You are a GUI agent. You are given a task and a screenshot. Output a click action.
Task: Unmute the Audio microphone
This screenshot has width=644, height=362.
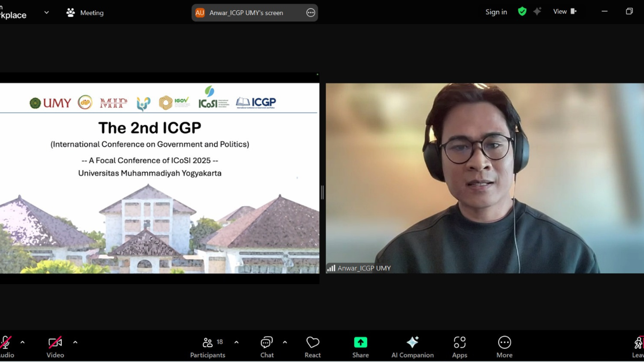(x=6, y=347)
